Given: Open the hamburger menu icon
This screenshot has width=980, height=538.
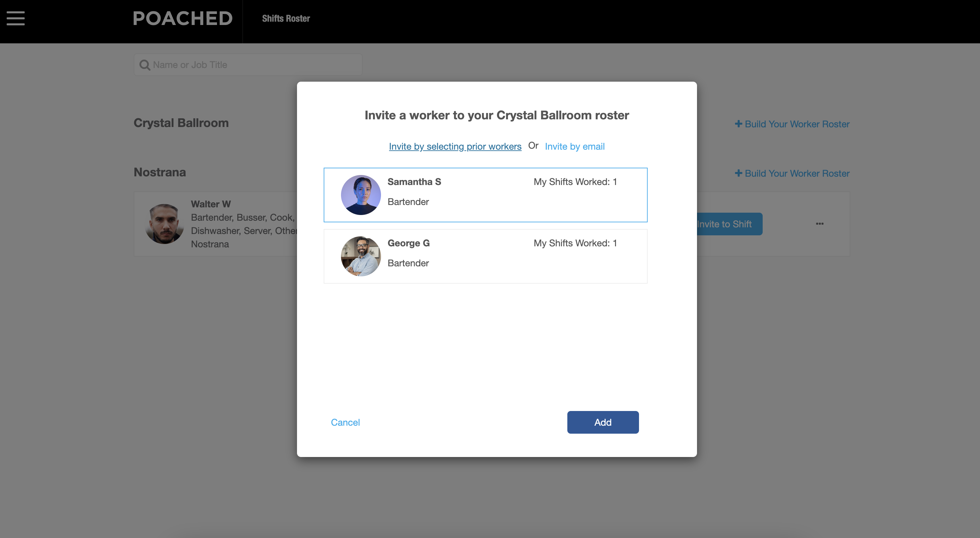Looking at the screenshot, I should click(x=16, y=18).
